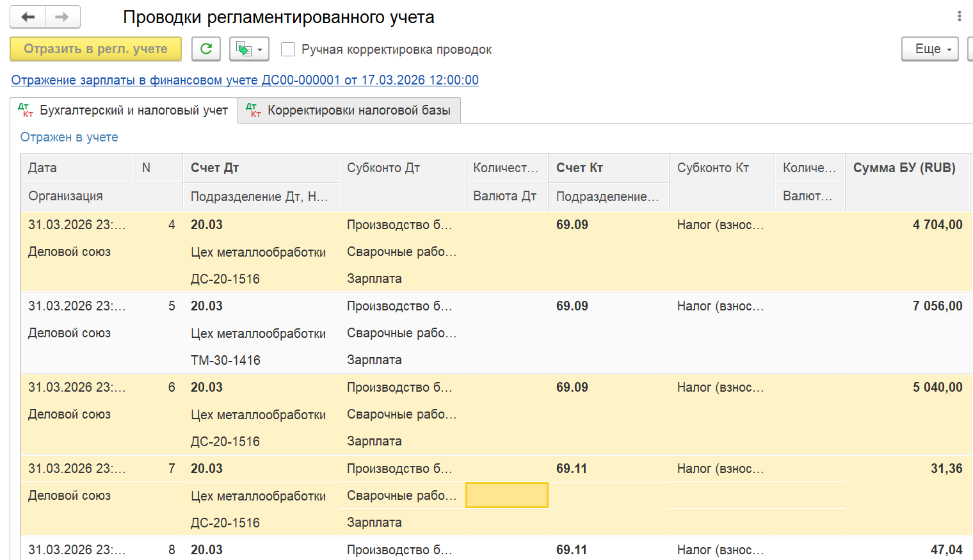This screenshot has height=560, width=973.
Task: Go back with the left arrow button
Action: tap(28, 17)
